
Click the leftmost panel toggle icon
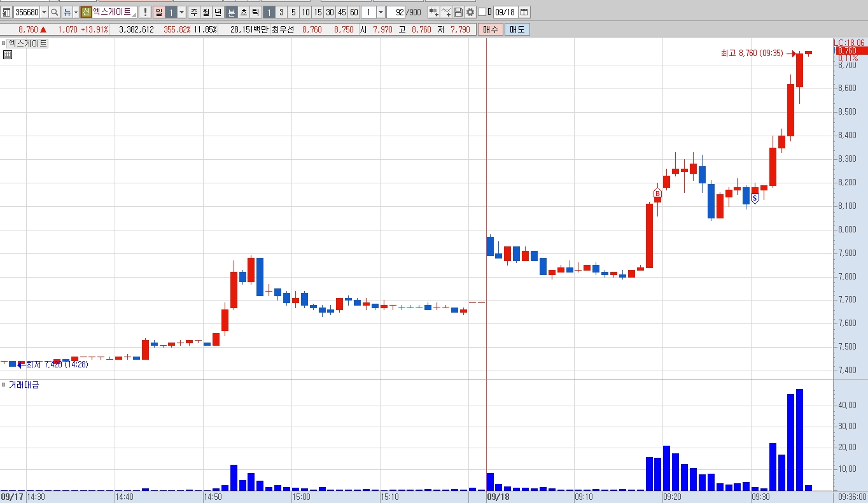tap(6, 12)
